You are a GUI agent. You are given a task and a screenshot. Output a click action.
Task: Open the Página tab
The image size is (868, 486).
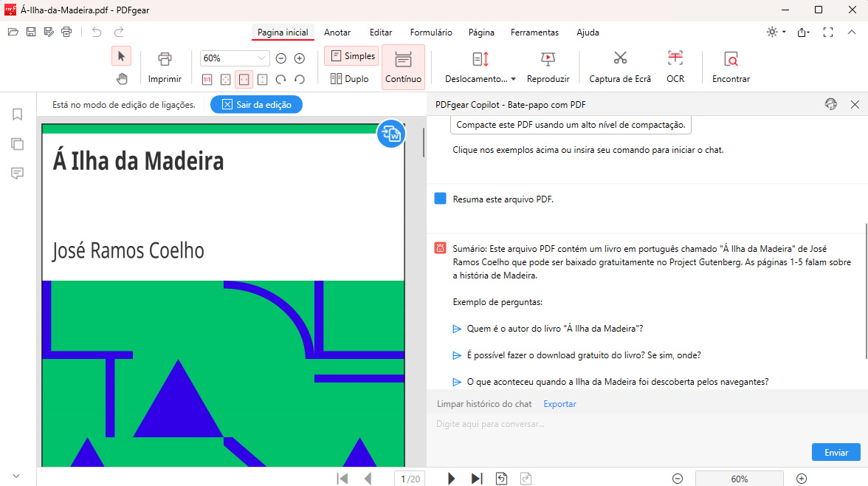pos(481,32)
